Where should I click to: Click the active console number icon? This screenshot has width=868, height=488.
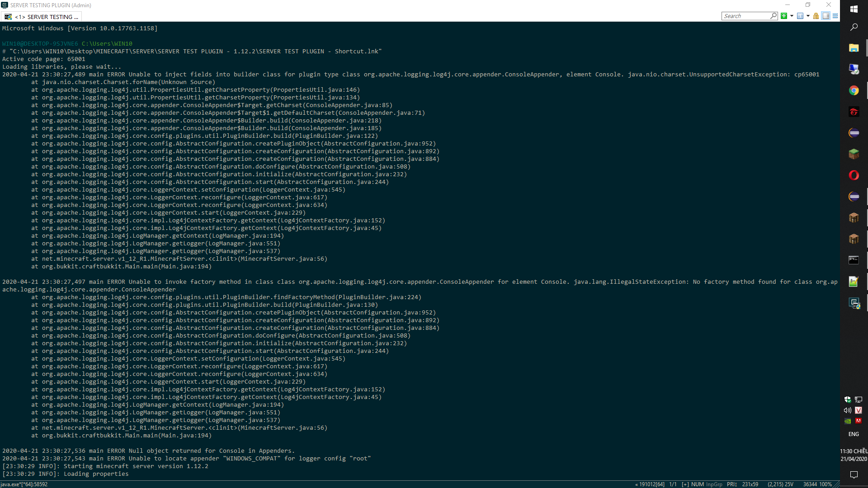tap(800, 16)
